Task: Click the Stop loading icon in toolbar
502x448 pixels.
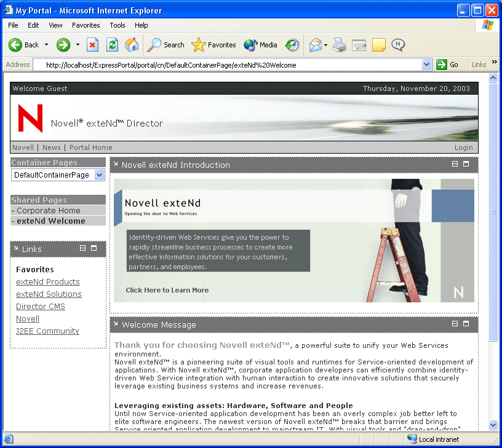Action: pos(92,45)
